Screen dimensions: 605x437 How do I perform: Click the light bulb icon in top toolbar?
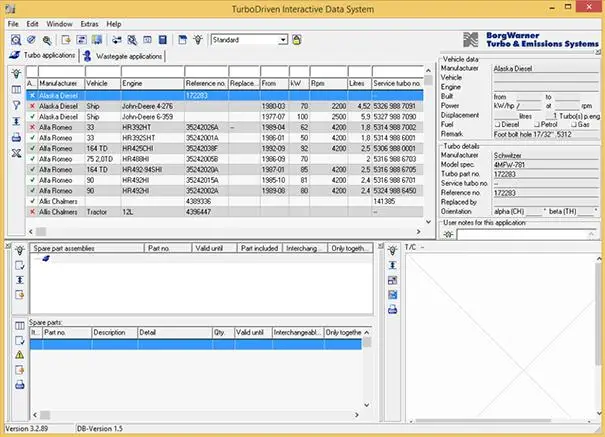pos(199,40)
